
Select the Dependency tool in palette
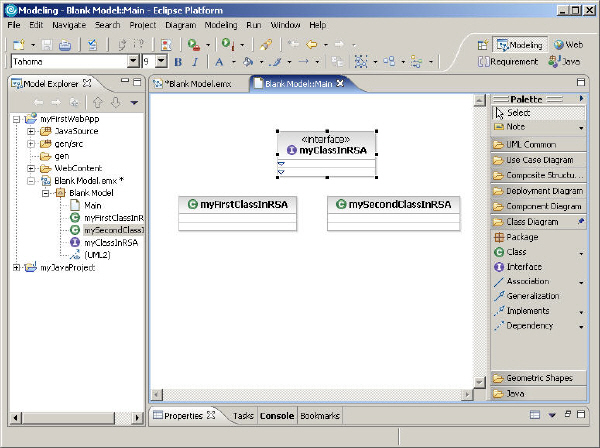pos(523,326)
